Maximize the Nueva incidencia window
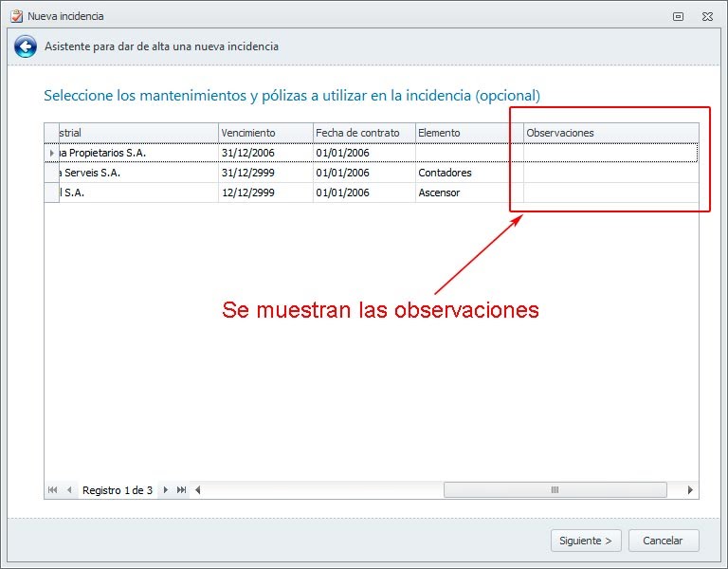728x569 pixels. [678, 16]
